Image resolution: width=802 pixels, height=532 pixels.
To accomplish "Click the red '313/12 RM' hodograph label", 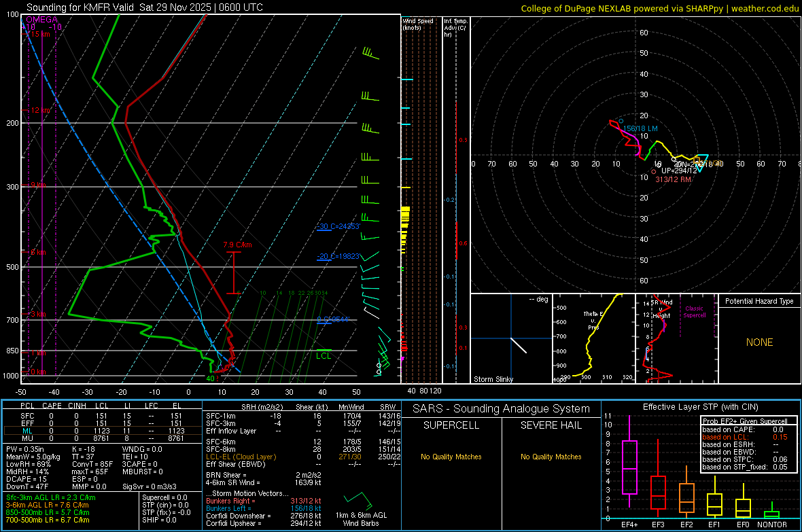I will (x=673, y=179).
